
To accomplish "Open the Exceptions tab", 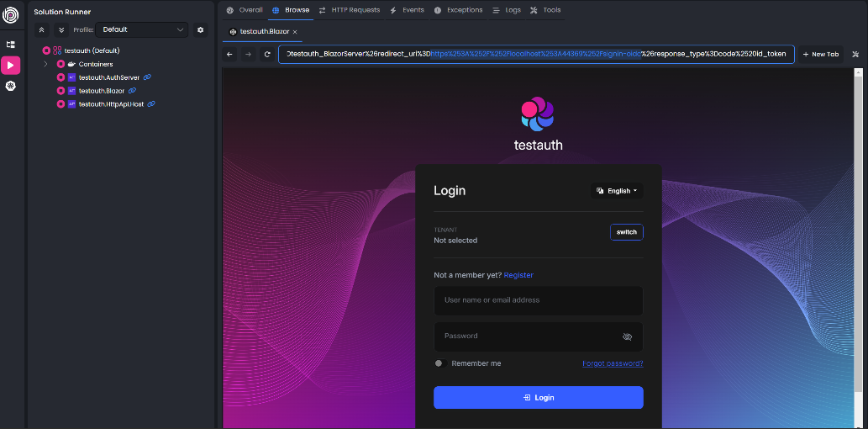I will point(459,10).
